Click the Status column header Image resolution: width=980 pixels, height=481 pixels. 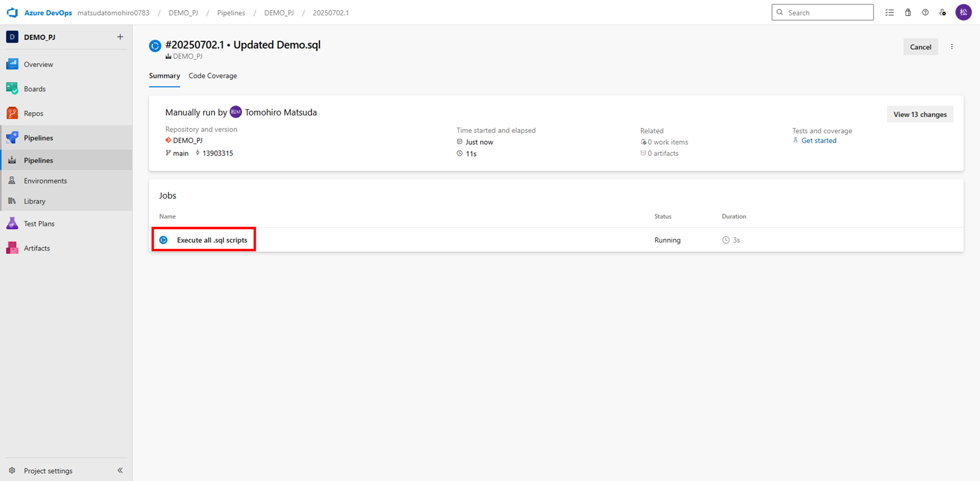coord(663,217)
